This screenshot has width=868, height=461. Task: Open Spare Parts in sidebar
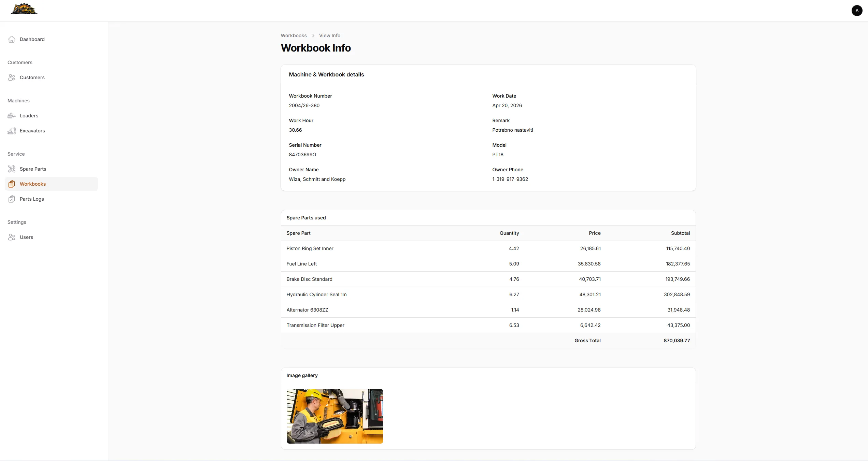click(x=51, y=169)
